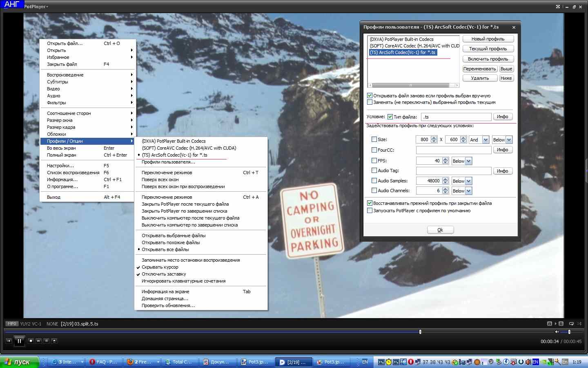The height and width of the screenshot is (368, 588).
Task: Uncheck the 'Тип файла' checkbox
Action: point(390,117)
